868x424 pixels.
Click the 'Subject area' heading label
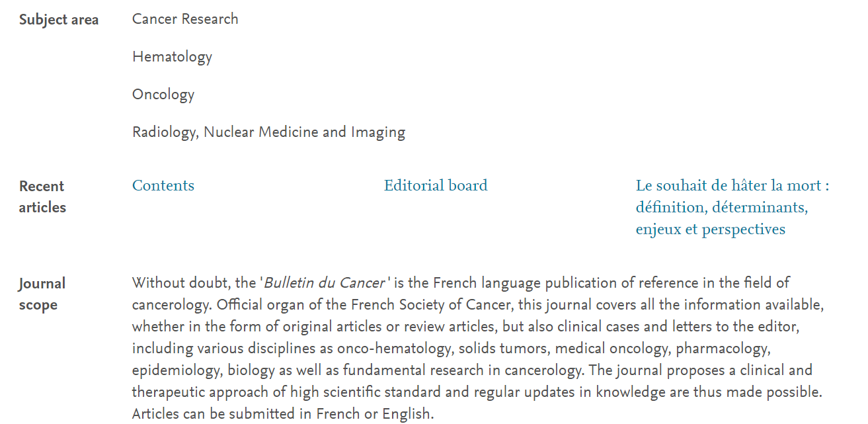point(59,20)
